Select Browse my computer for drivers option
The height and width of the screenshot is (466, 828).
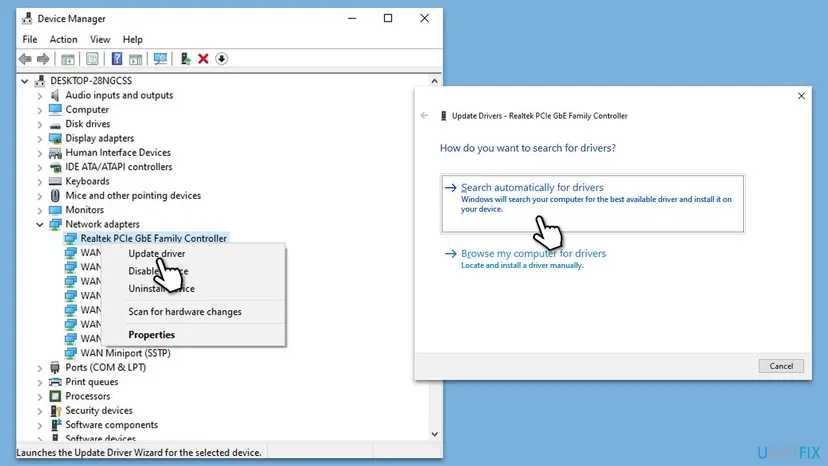point(533,258)
